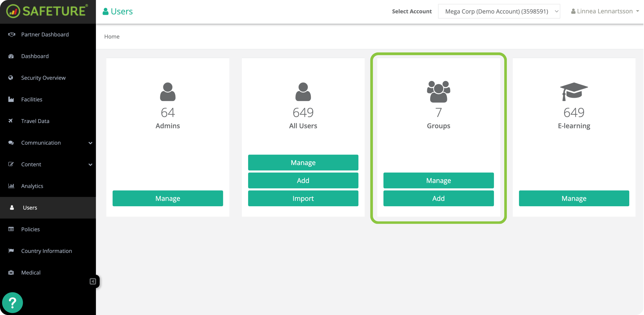Click the Home breadcrumb link

click(112, 37)
